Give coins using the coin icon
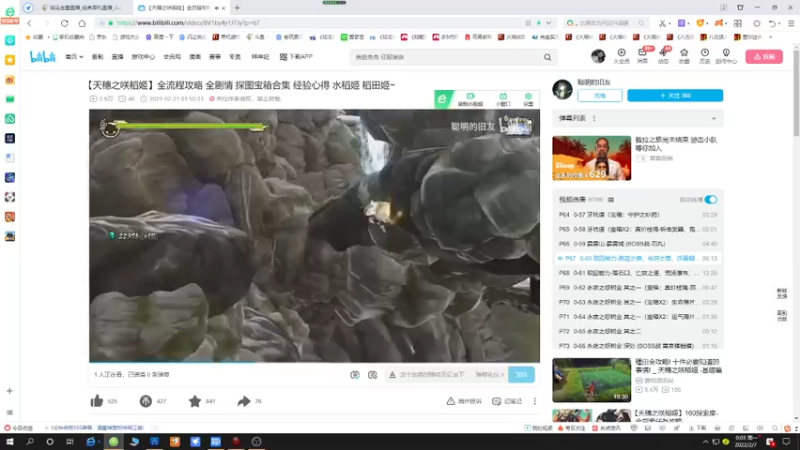 pyautogui.click(x=145, y=401)
